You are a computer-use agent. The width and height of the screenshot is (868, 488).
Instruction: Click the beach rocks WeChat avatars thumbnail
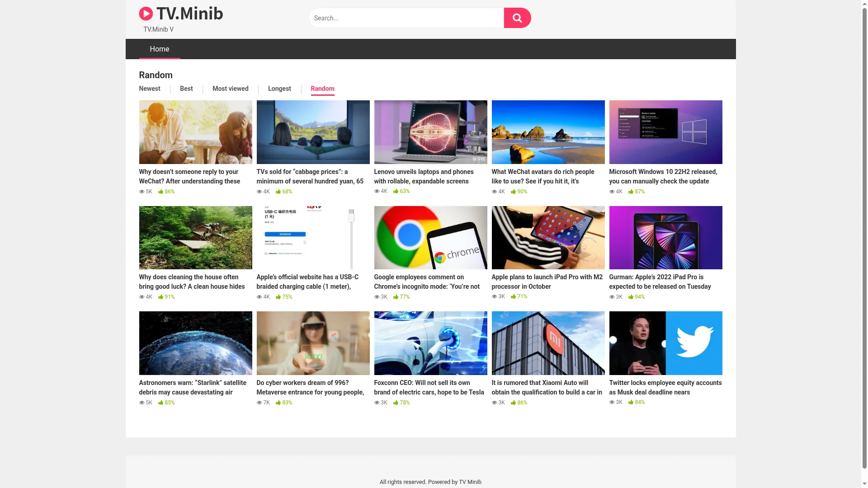[x=548, y=132]
